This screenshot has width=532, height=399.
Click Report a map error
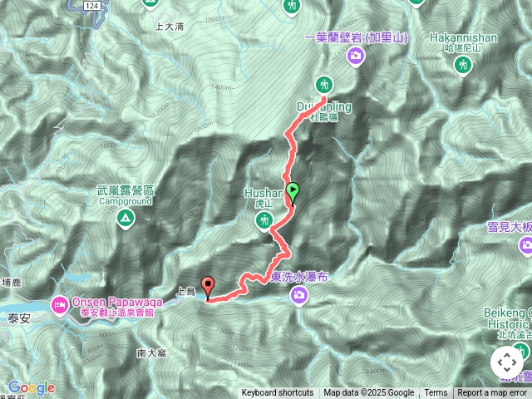tap(492, 393)
